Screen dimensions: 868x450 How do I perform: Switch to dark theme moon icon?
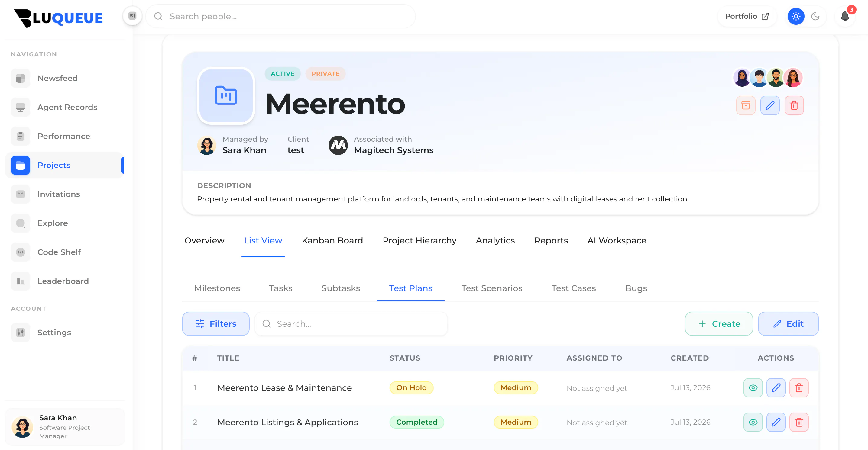[x=815, y=17]
